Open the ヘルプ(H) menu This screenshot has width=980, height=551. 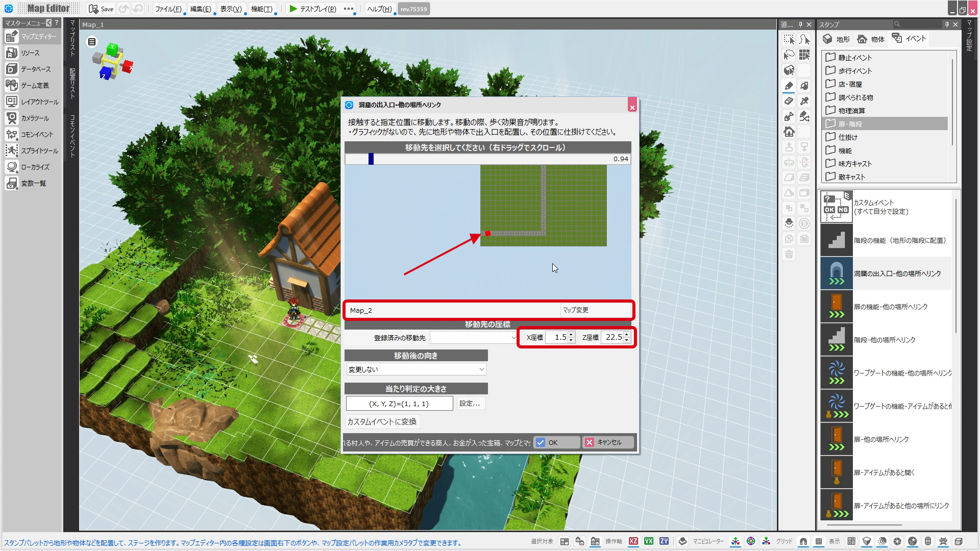coord(380,9)
